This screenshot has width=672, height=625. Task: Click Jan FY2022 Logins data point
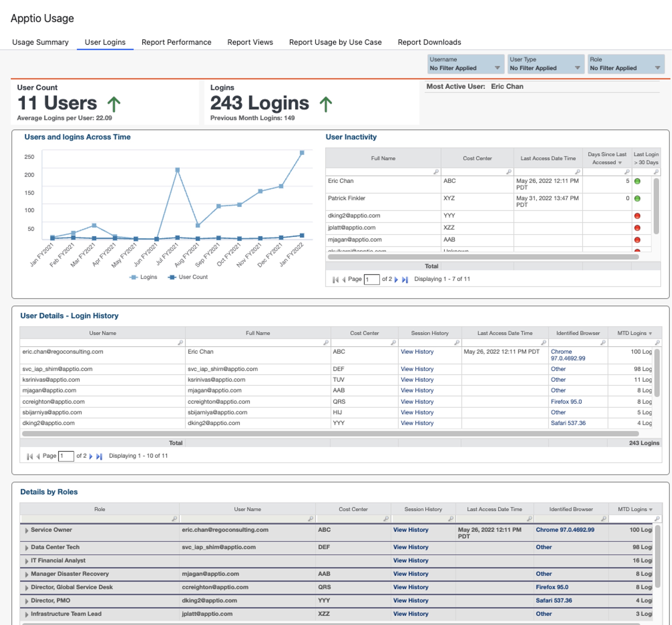[x=302, y=153]
